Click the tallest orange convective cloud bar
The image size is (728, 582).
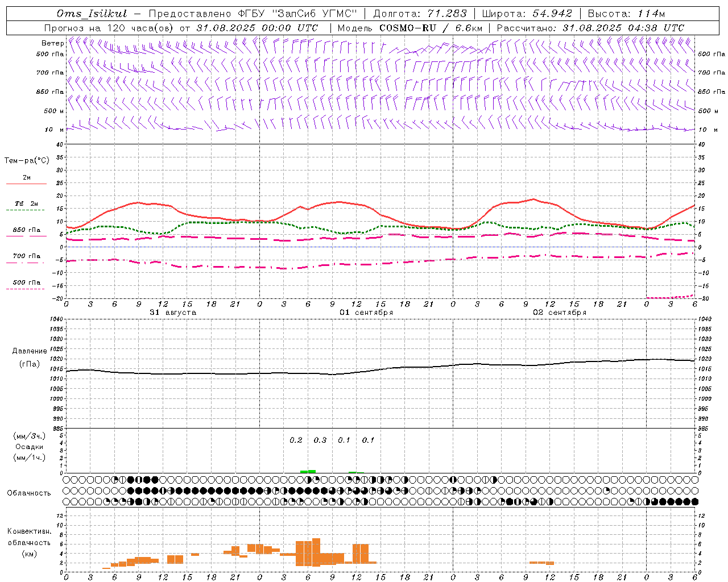click(x=316, y=552)
